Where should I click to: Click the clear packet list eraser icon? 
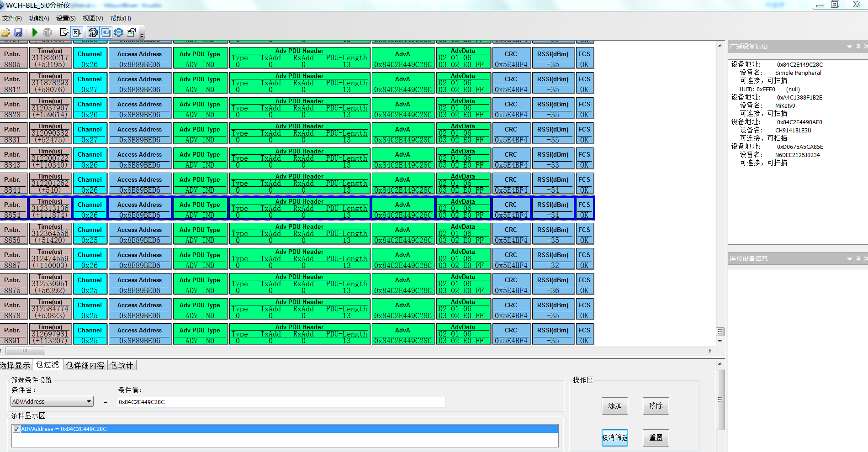pyautogui.click(x=64, y=32)
